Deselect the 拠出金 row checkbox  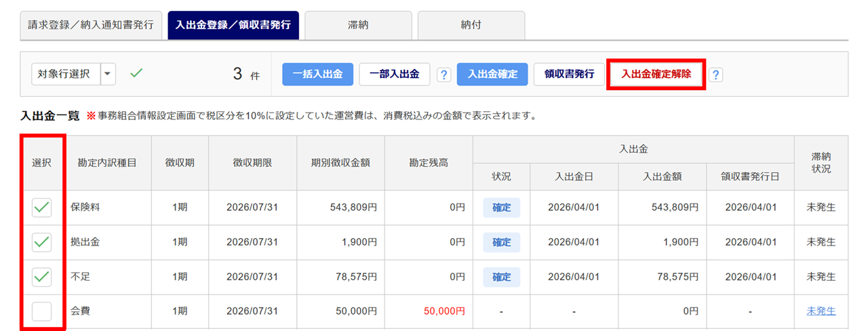42,242
